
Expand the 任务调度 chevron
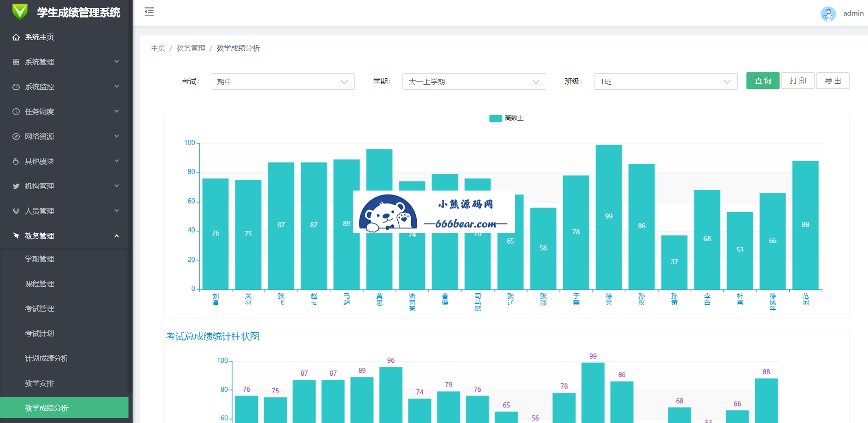pos(117,111)
